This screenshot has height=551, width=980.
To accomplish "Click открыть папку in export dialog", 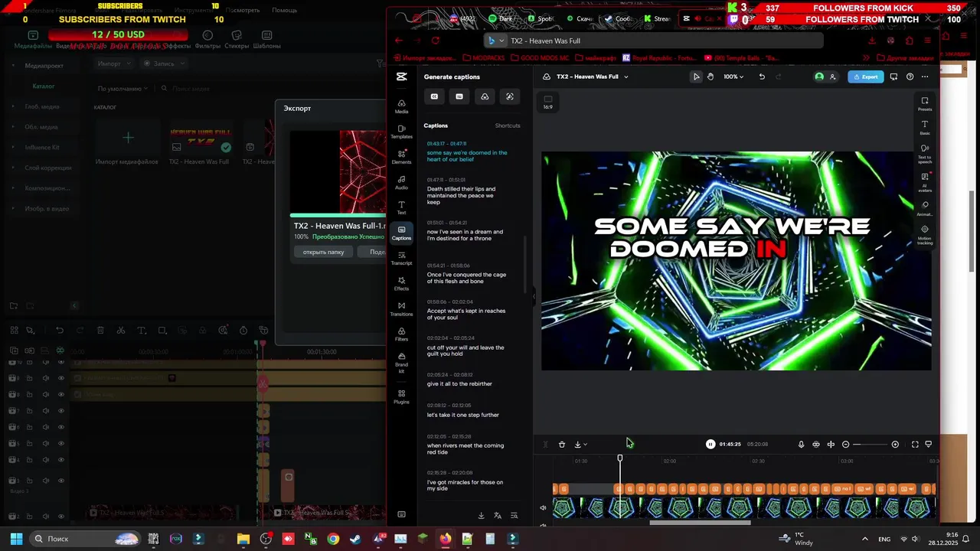I will (323, 252).
